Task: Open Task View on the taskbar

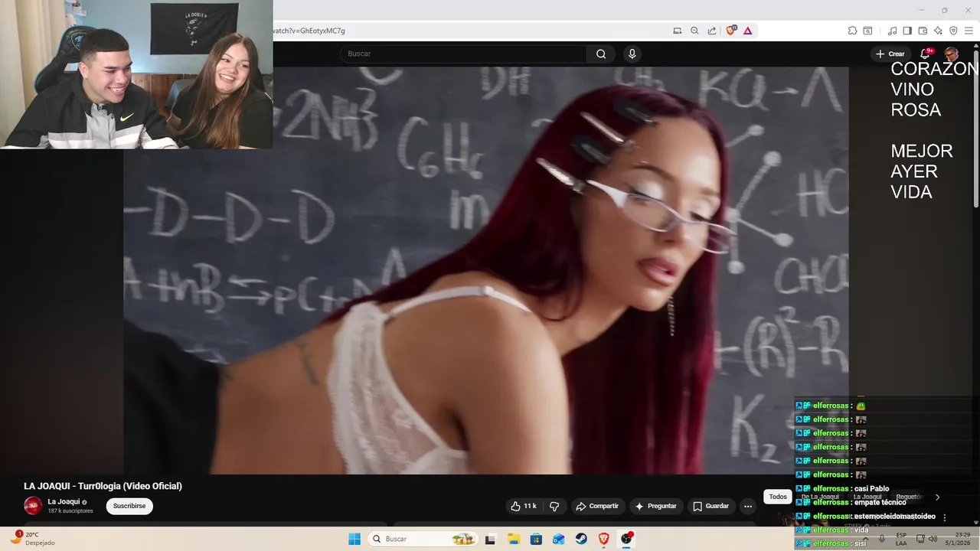Action: coord(491,539)
